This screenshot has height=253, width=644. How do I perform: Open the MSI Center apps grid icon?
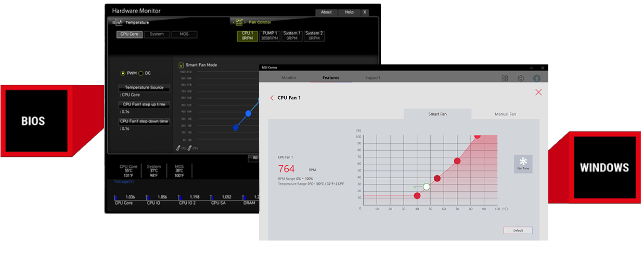(505, 78)
